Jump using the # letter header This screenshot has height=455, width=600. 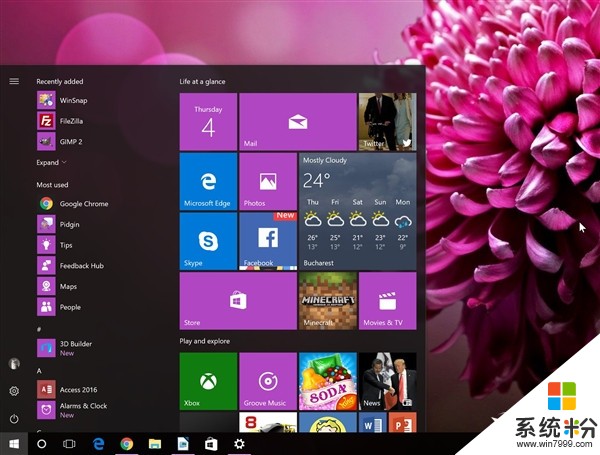[39, 329]
